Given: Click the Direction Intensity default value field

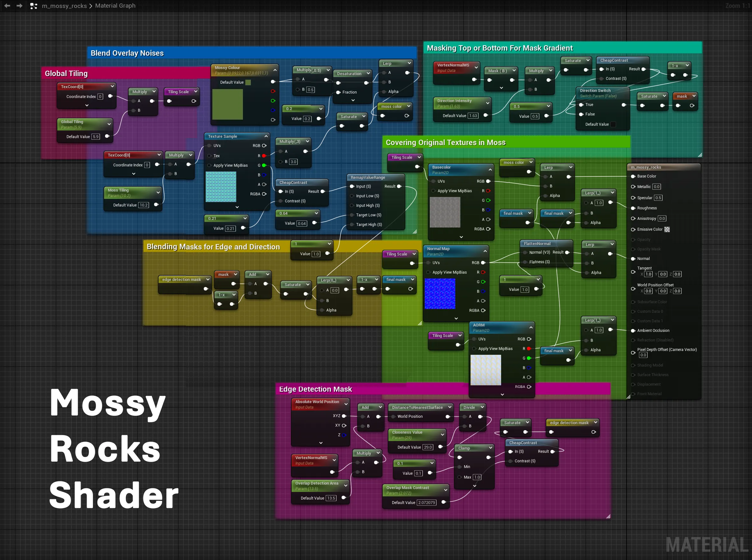Looking at the screenshot, I should (473, 115).
